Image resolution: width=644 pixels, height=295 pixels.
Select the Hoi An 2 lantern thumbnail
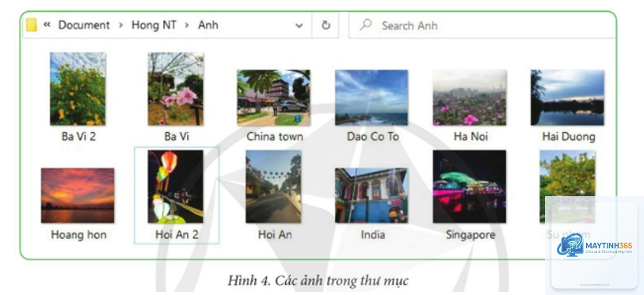pos(175,187)
